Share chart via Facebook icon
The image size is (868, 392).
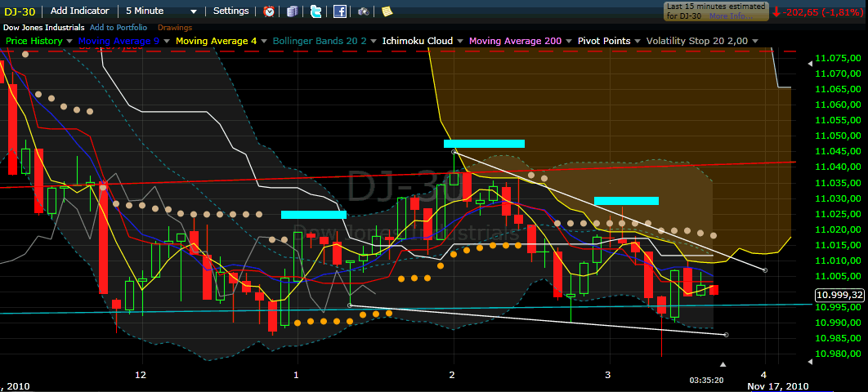pos(340,11)
